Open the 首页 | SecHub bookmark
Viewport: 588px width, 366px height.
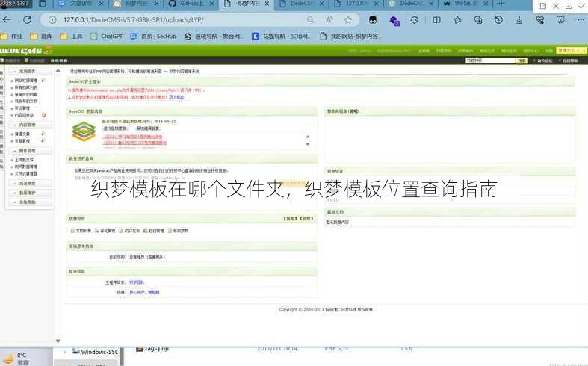[153, 36]
